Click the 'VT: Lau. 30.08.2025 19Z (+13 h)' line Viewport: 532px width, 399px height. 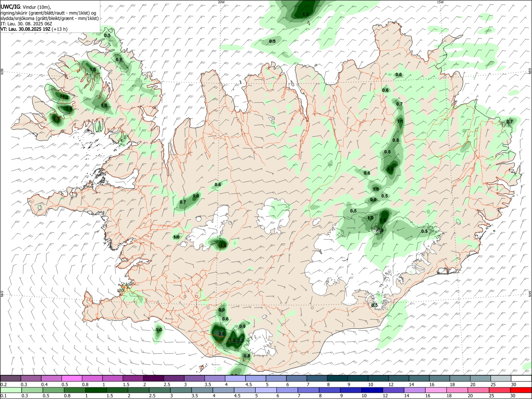tap(34, 29)
